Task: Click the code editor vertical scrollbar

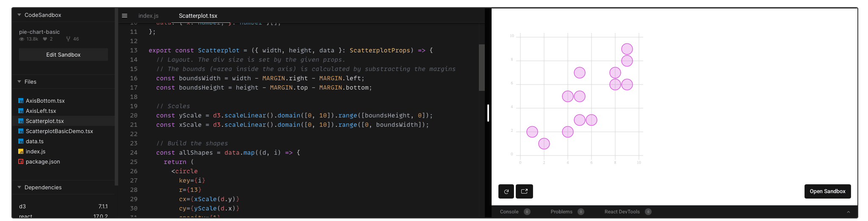Action: [x=481, y=68]
